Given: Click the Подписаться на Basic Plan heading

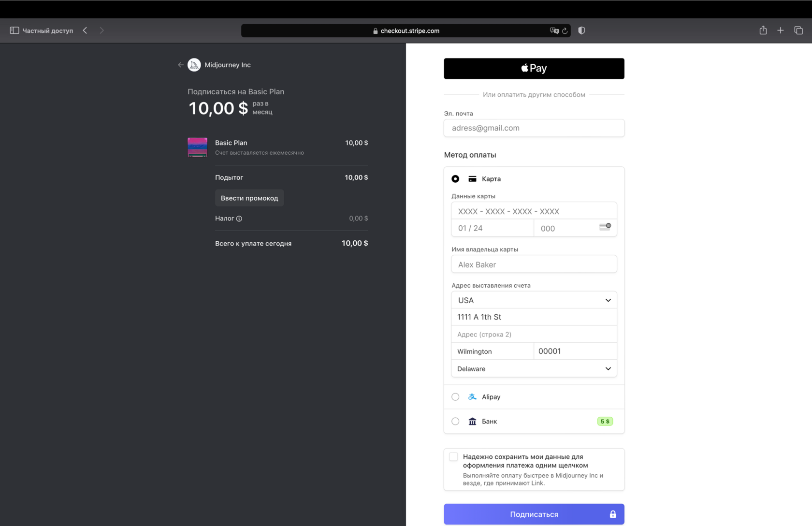Looking at the screenshot, I should click(236, 92).
